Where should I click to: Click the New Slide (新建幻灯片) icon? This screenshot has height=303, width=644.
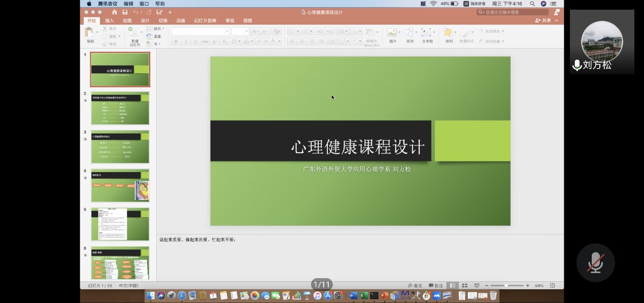[x=134, y=33]
